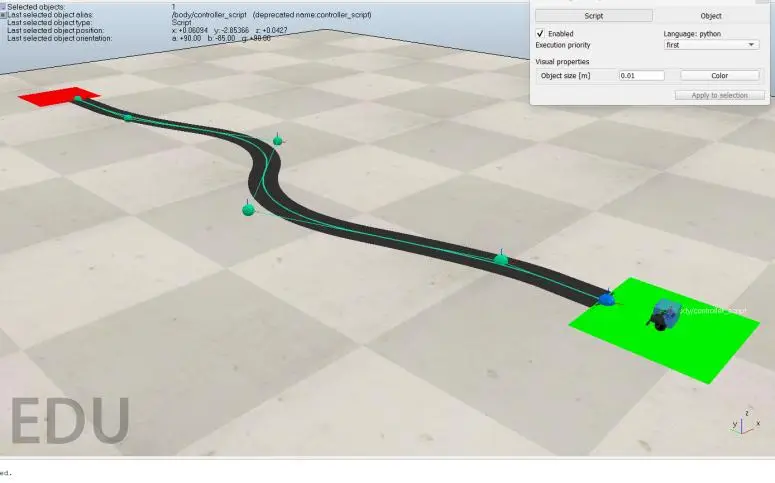Click the position value x: +0.06094
Image resolution: width=775 pixels, height=483 pixels.
(190, 31)
